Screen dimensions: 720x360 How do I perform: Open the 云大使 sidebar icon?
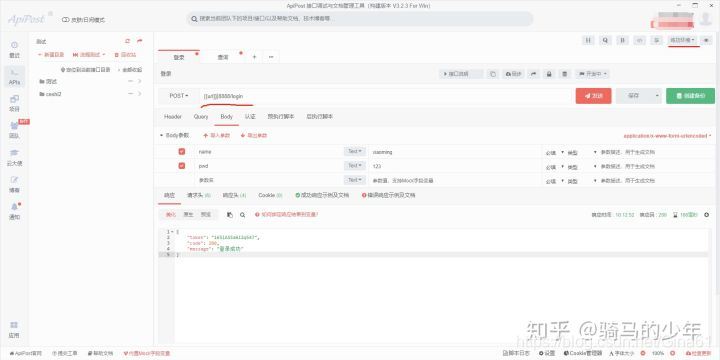pyautogui.click(x=15, y=157)
